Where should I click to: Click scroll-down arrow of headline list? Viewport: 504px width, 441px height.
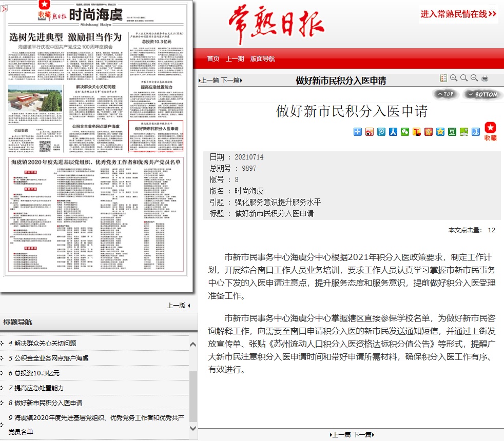coord(193,428)
